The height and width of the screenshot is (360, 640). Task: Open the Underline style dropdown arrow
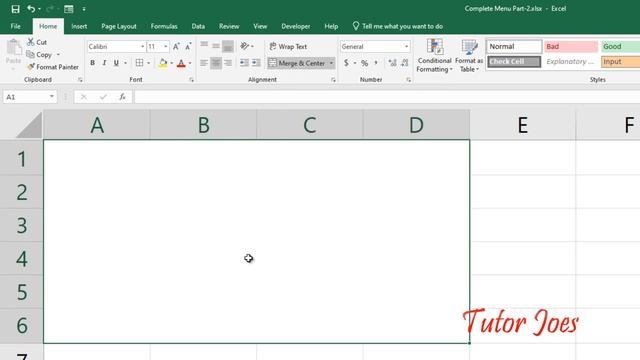(x=125, y=63)
